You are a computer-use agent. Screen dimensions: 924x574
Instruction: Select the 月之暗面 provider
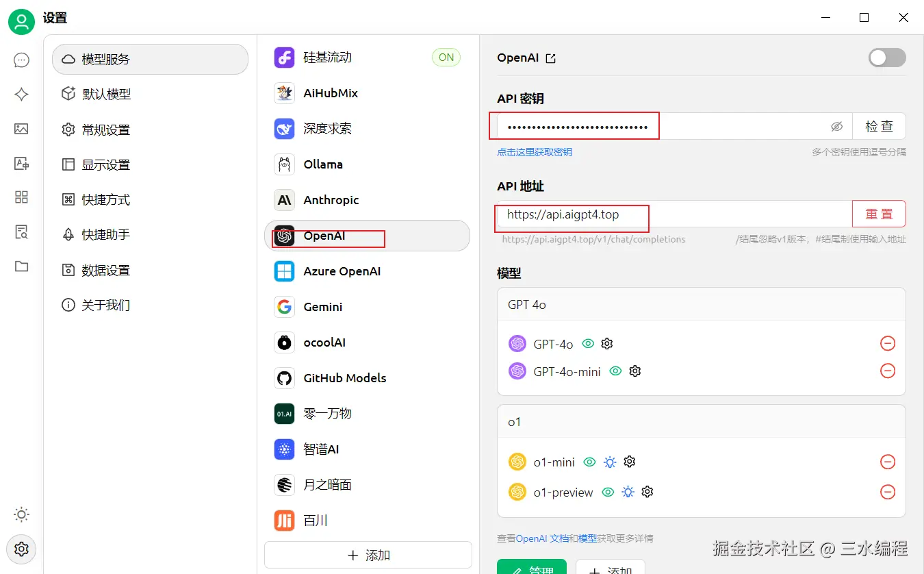coord(367,485)
